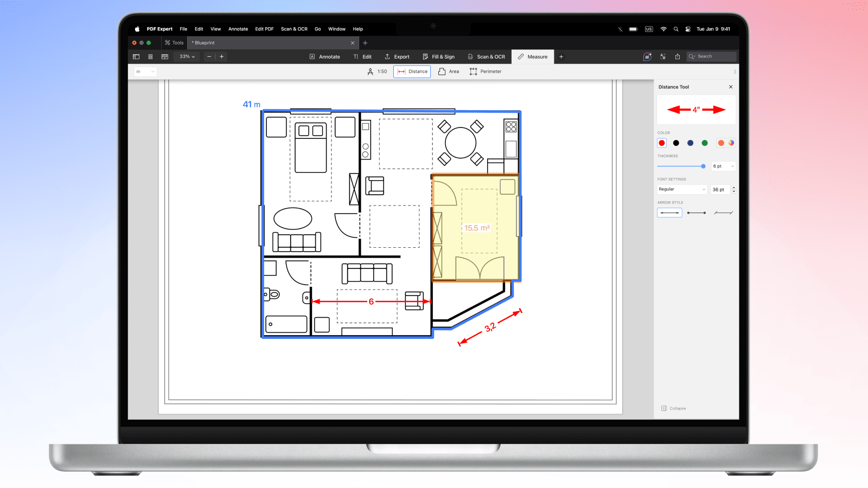868x488 pixels.
Task: Click the Search field in toolbar
Action: [712, 56]
